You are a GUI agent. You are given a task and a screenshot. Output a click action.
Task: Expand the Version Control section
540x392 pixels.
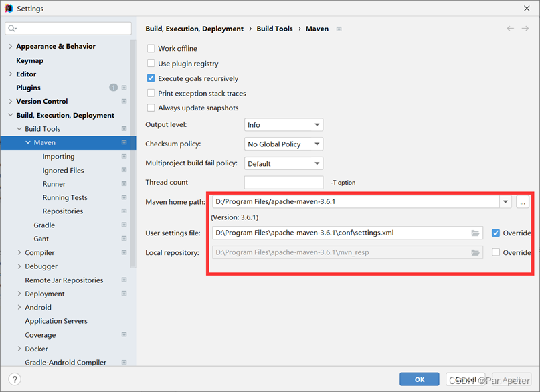[x=10, y=101]
